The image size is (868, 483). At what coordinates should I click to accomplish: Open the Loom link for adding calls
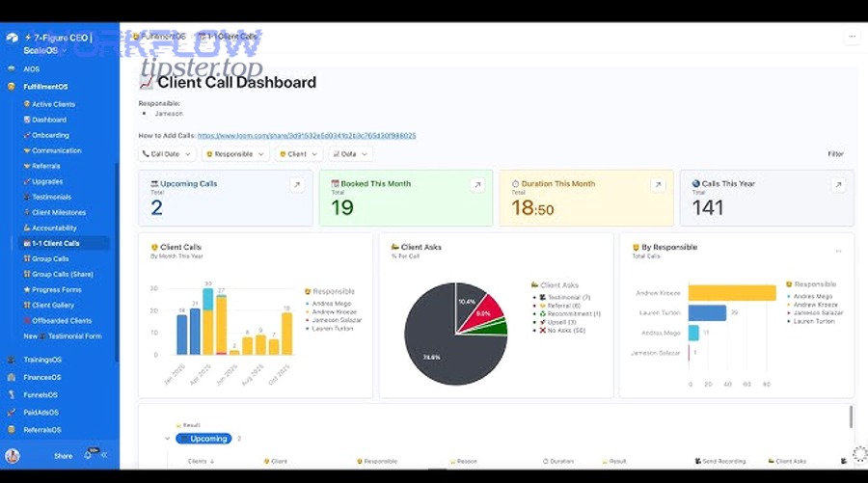point(306,136)
